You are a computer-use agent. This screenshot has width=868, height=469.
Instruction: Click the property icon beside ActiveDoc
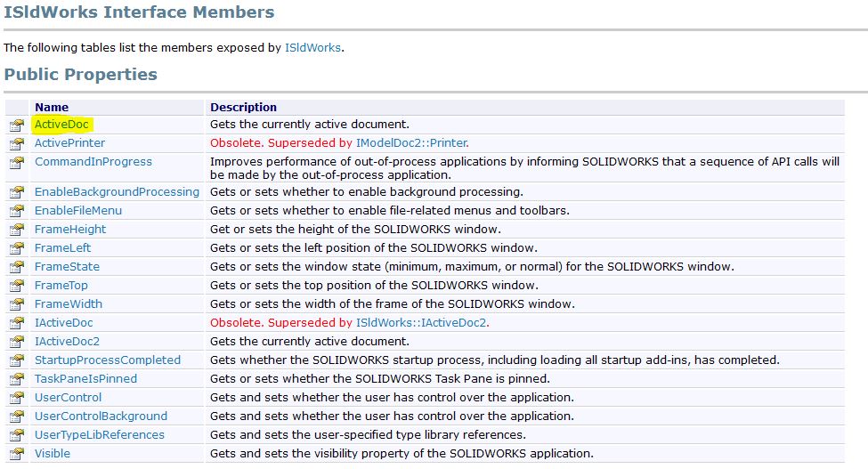coord(16,125)
